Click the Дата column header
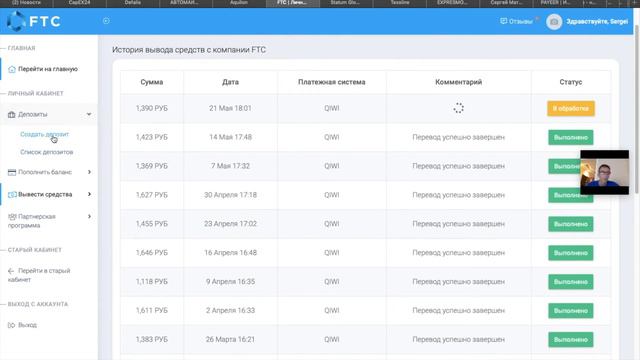The width and height of the screenshot is (640, 360). point(230,82)
